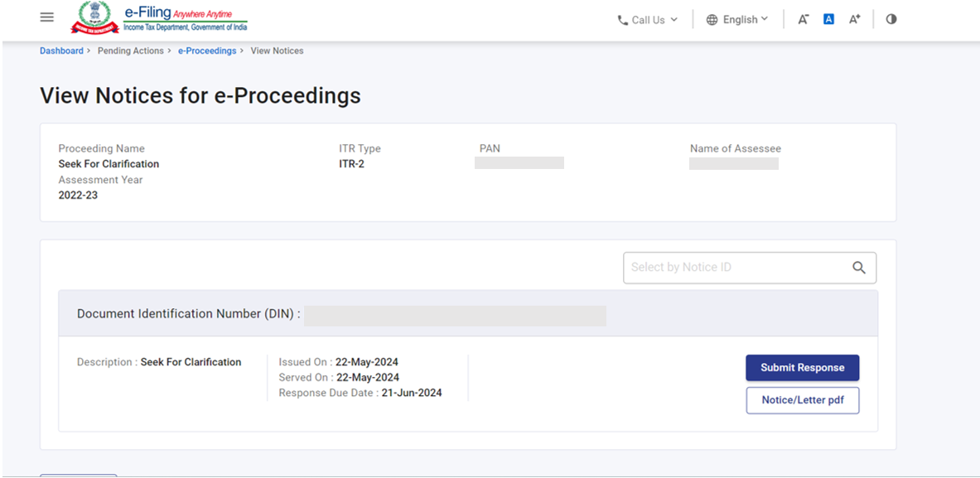The width and height of the screenshot is (980, 478).
Task: Go to Dashboard breadcrumb link
Action: [x=61, y=51]
